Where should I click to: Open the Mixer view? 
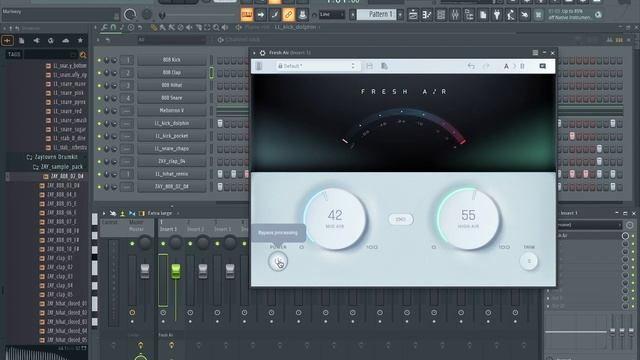[455, 15]
